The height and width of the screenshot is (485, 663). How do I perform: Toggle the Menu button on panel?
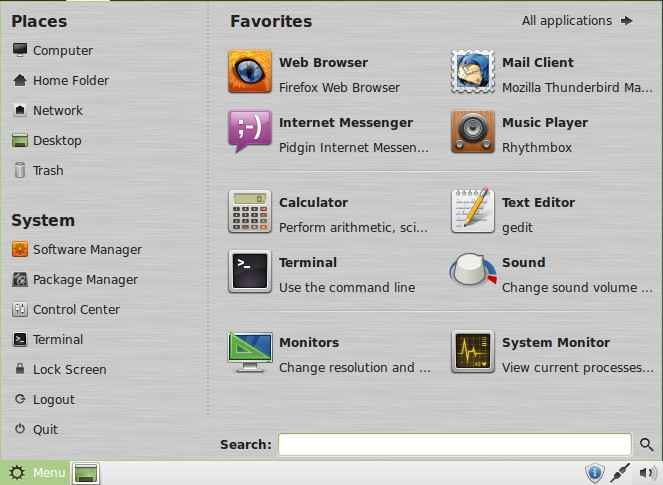(36, 472)
